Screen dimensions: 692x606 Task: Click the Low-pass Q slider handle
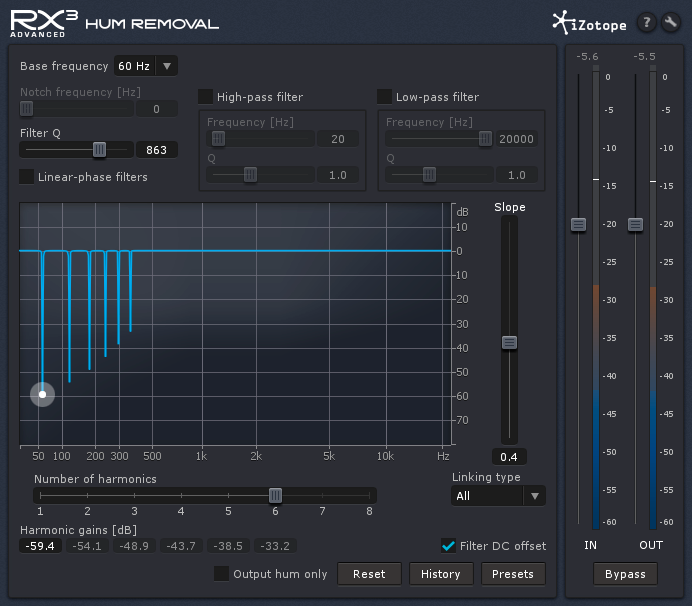pos(429,175)
